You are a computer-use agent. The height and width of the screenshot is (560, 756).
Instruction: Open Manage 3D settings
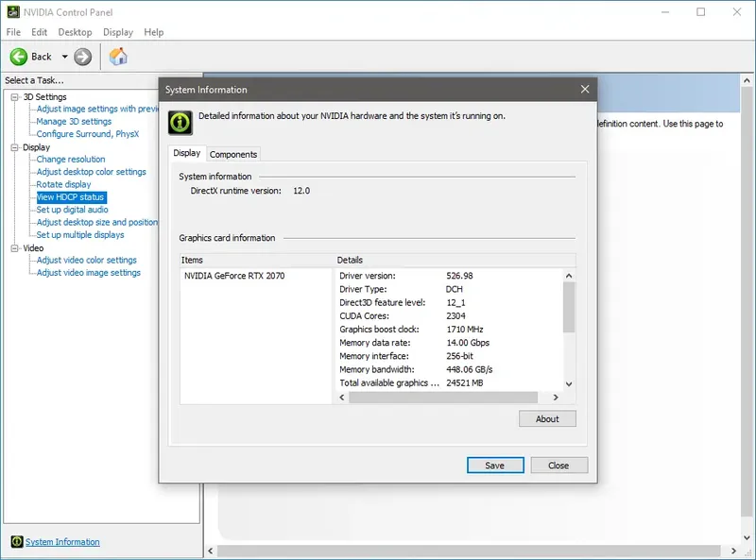74,122
